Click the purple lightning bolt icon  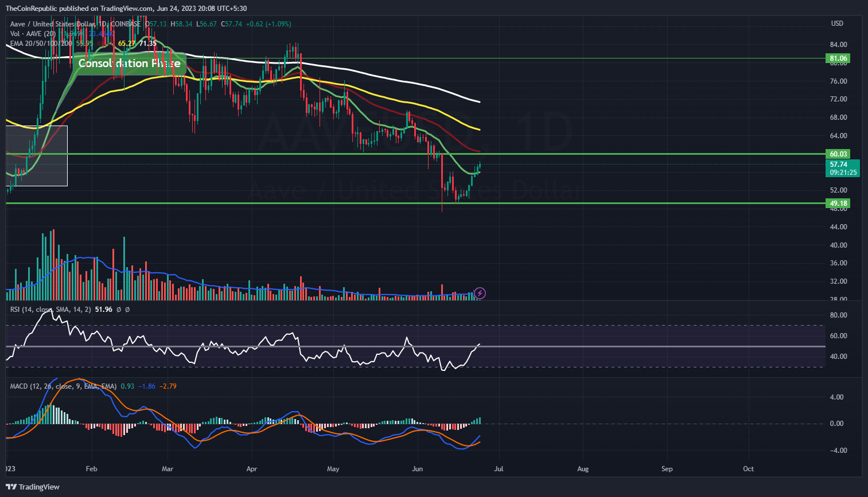click(480, 293)
